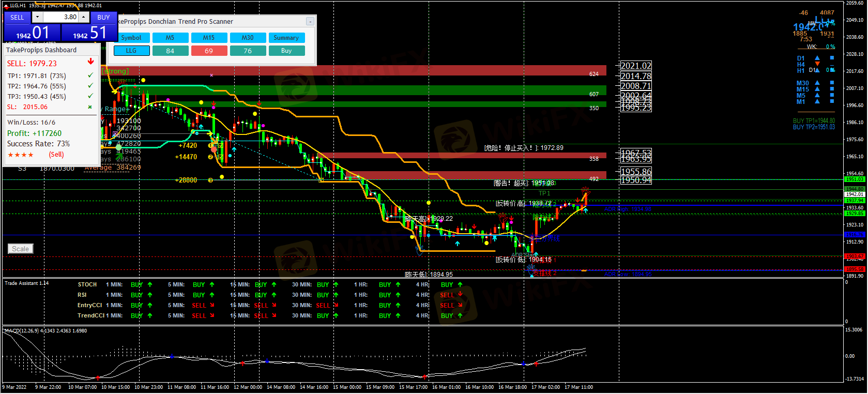This screenshot has width=868, height=394.
Task: Decrease lot size with the down arrow
Action: pyautogui.click(x=37, y=17)
